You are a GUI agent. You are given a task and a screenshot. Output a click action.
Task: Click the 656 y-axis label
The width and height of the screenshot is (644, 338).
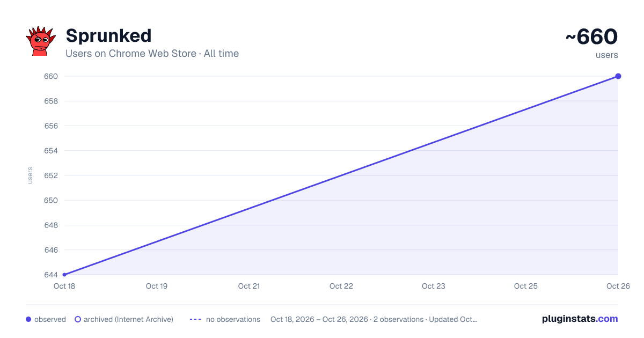(x=50, y=126)
